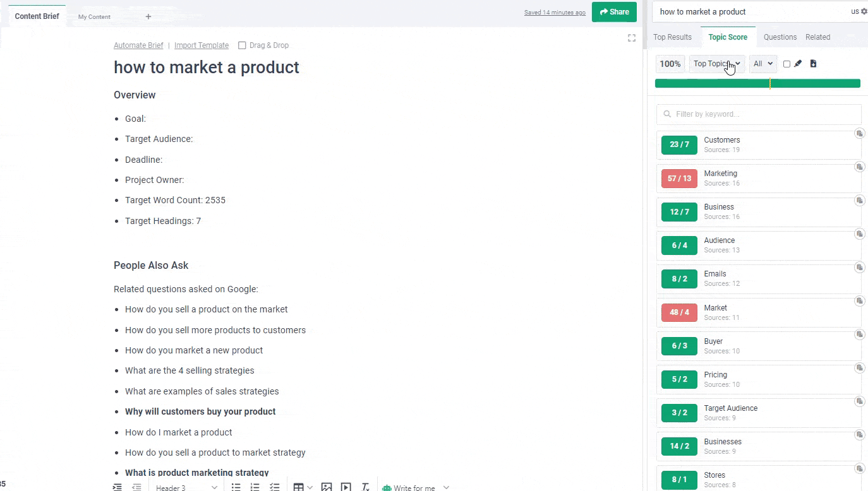Switch to the Questions tab
868x491 pixels.
click(780, 37)
